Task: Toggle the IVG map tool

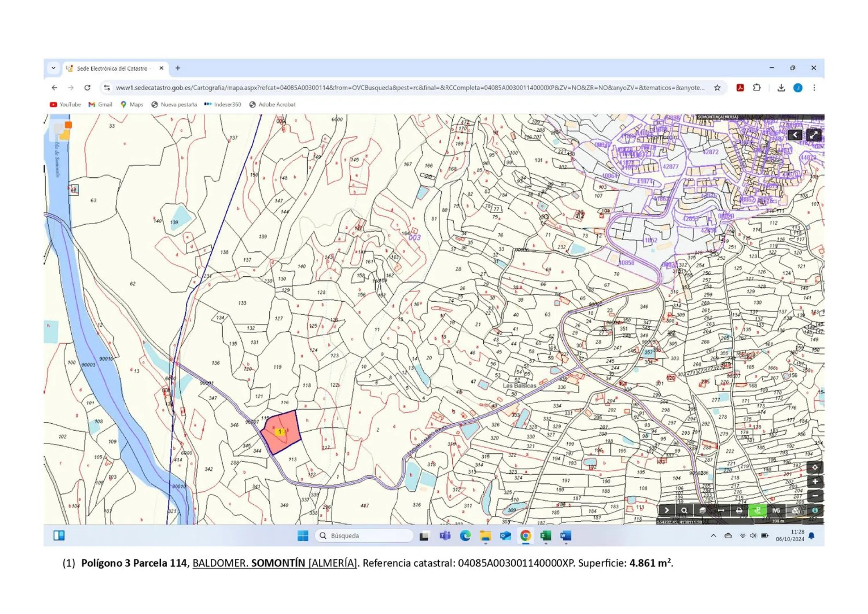Action: coord(776,510)
